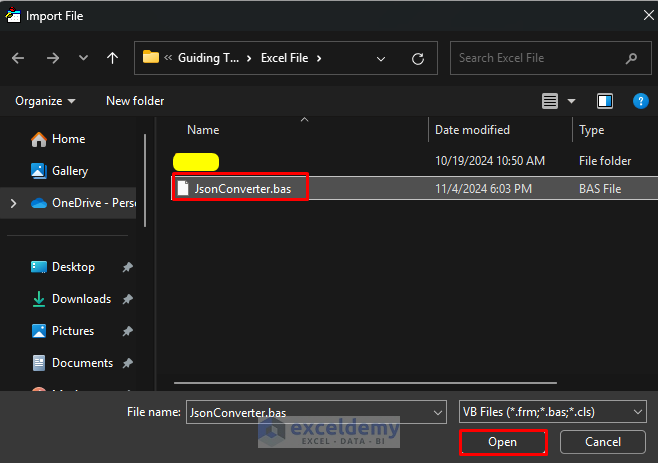Cancel the Import File dialog

(603, 442)
